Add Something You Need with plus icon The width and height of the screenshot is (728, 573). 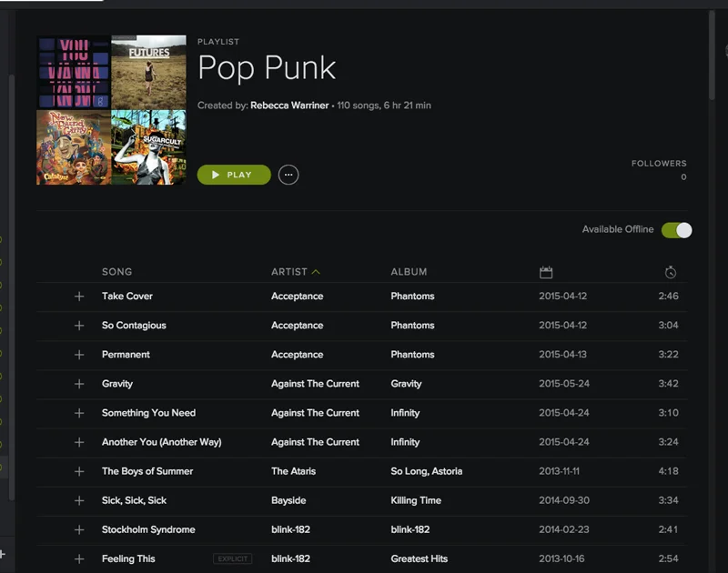click(79, 413)
